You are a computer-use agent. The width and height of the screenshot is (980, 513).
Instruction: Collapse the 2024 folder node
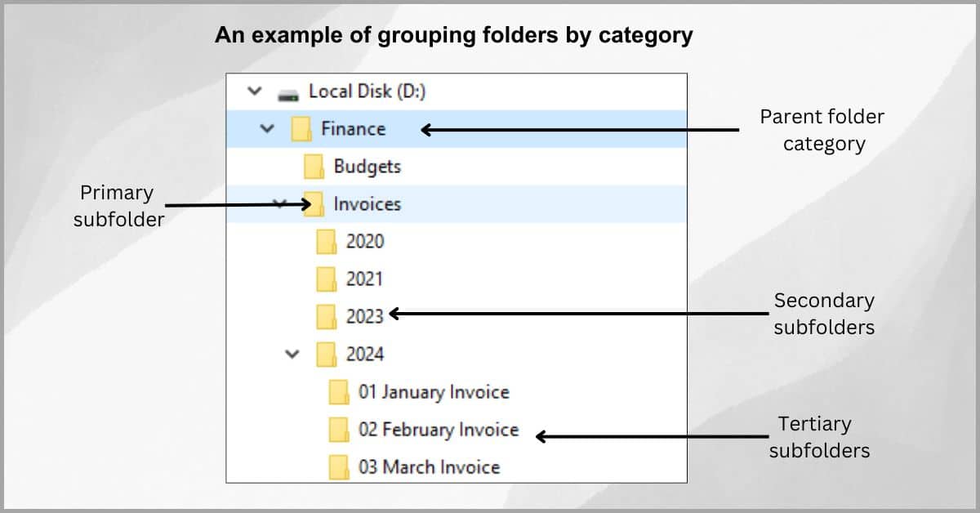[x=292, y=354]
